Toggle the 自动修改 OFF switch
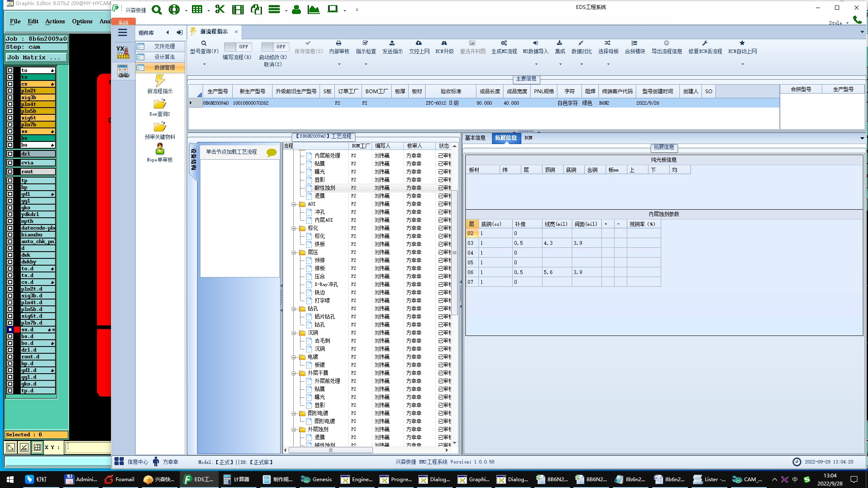Screen dimensions: 868x488 [275, 47]
